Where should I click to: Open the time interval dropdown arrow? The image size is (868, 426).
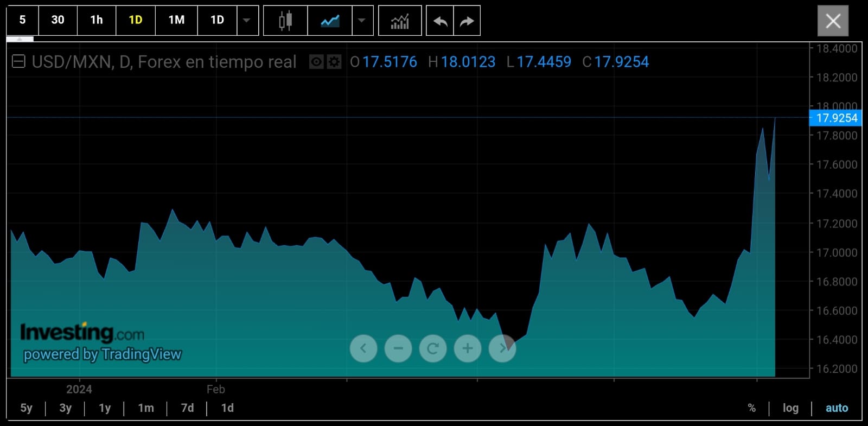tap(247, 21)
